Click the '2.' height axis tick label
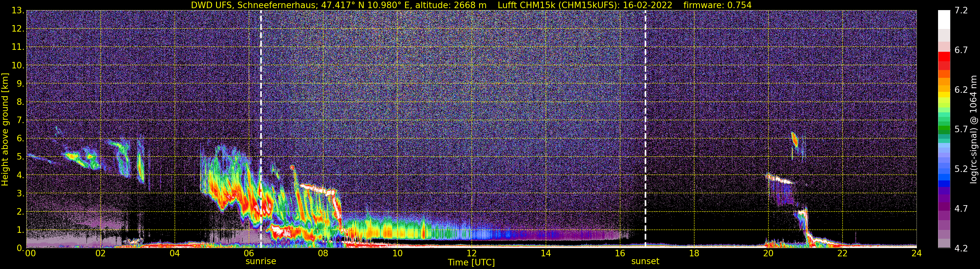Viewport: 980px width, 269px height. (20, 212)
